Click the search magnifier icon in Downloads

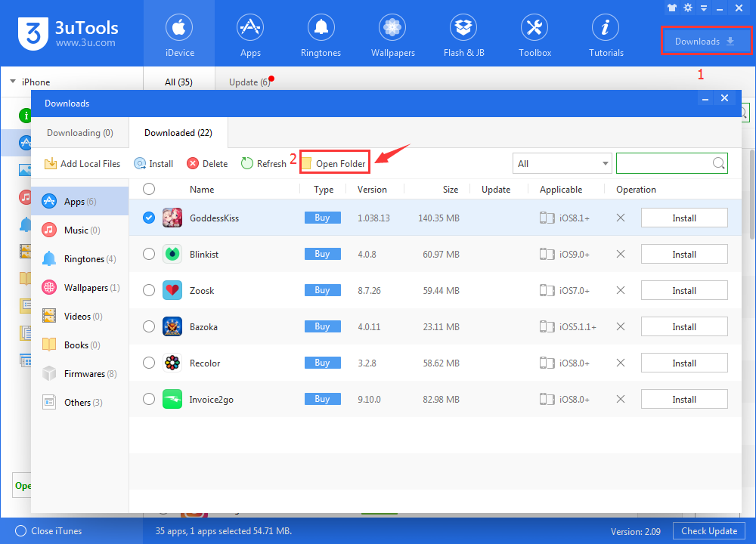click(x=718, y=163)
